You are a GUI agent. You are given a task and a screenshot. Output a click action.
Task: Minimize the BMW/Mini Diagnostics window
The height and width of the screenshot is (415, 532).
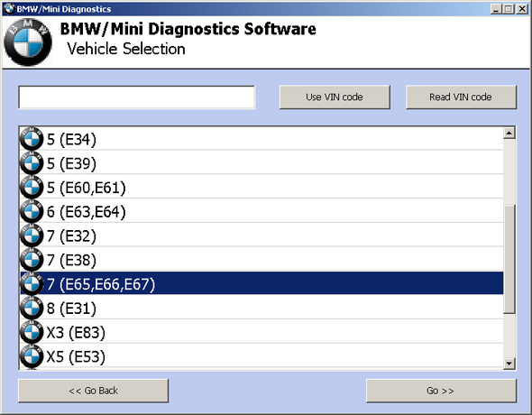496,9
